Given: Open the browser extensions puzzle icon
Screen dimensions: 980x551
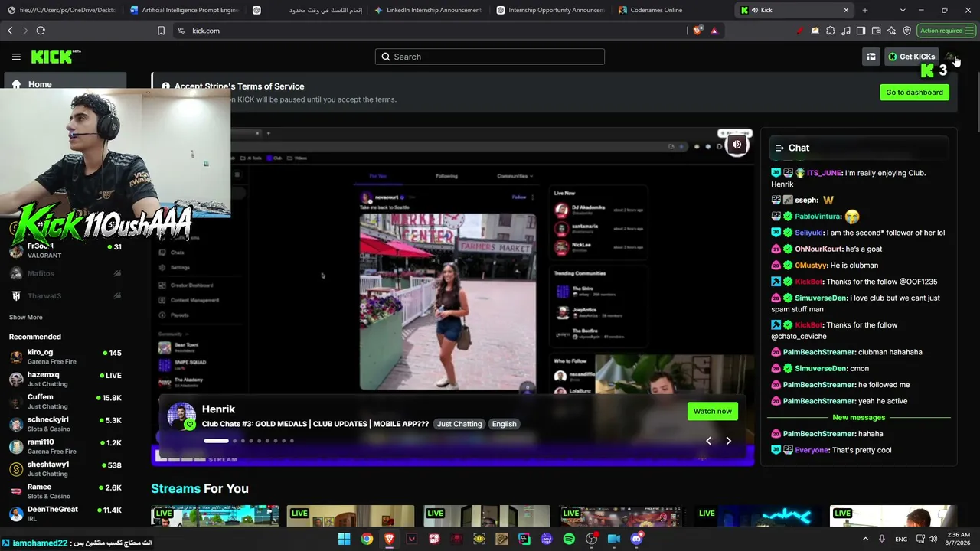Looking at the screenshot, I should click(831, 31).
